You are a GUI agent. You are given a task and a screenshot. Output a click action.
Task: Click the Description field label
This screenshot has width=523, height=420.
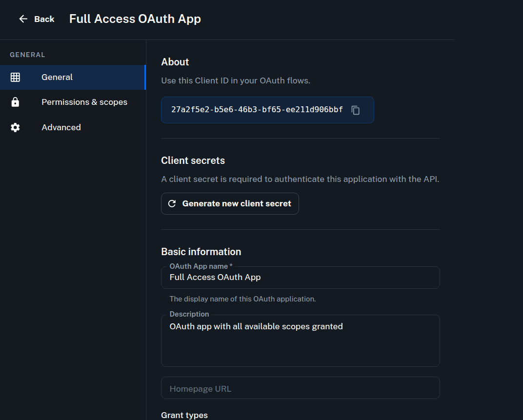tap(189, 314)
